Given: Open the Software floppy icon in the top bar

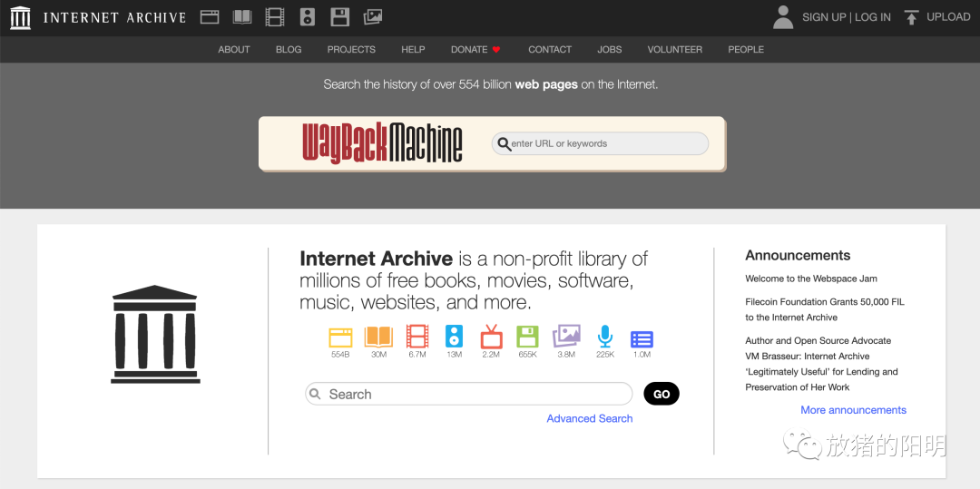Looking at the screenshot, I should point(340,17).
